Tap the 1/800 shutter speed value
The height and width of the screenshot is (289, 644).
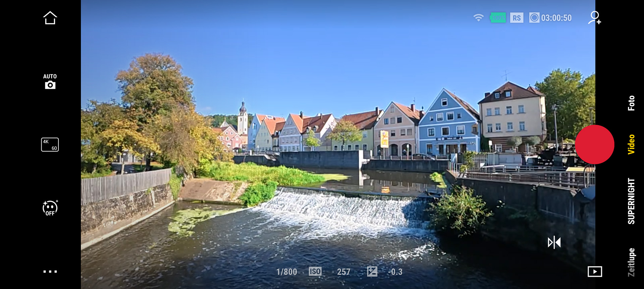pyautogui.click(x=286, y=272)
